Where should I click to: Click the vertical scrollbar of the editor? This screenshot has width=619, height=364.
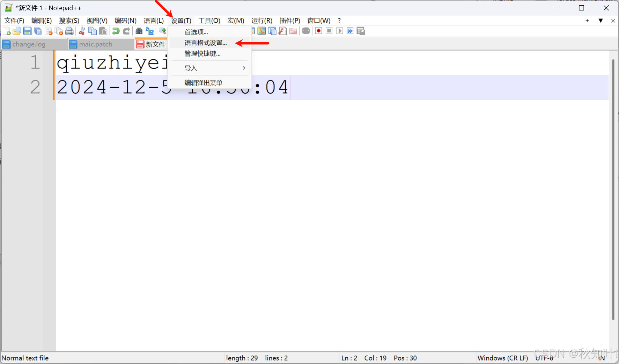pyautogui.click(x=613, y=189)
